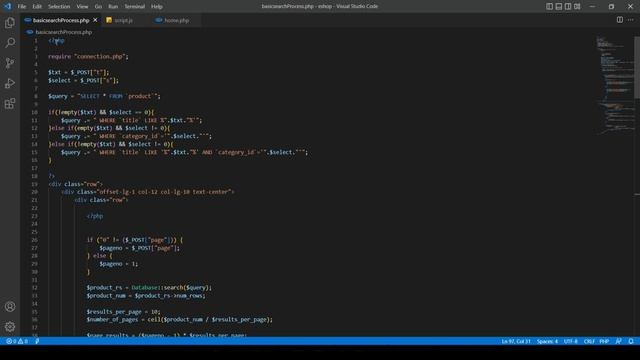Open the Selection menu

click(x=59, y=7)
